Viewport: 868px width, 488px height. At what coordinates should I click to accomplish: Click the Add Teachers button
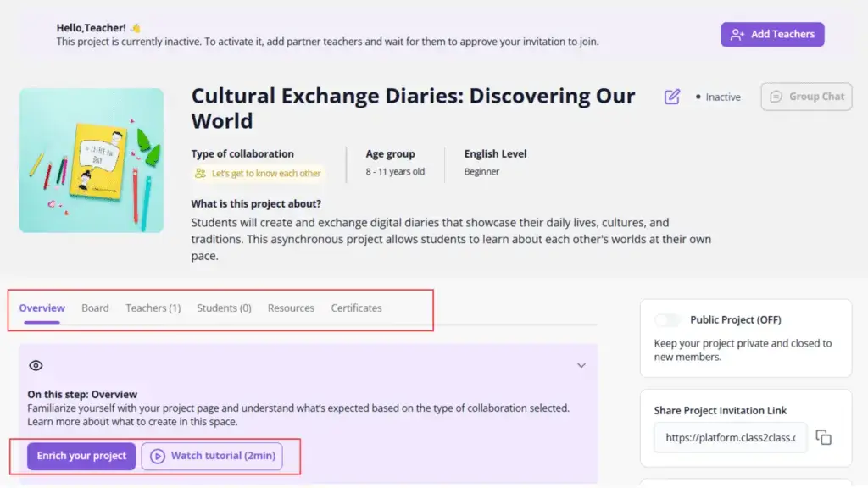772,34
